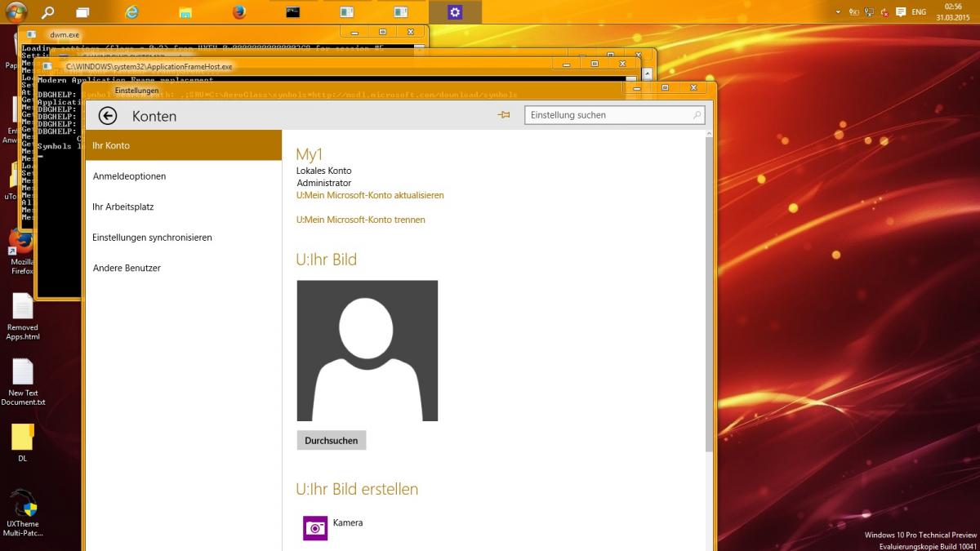Image resolution: width=980 pixels, height=551 pixels.
Task: Click the account name My1
Action: coord(310,154)
